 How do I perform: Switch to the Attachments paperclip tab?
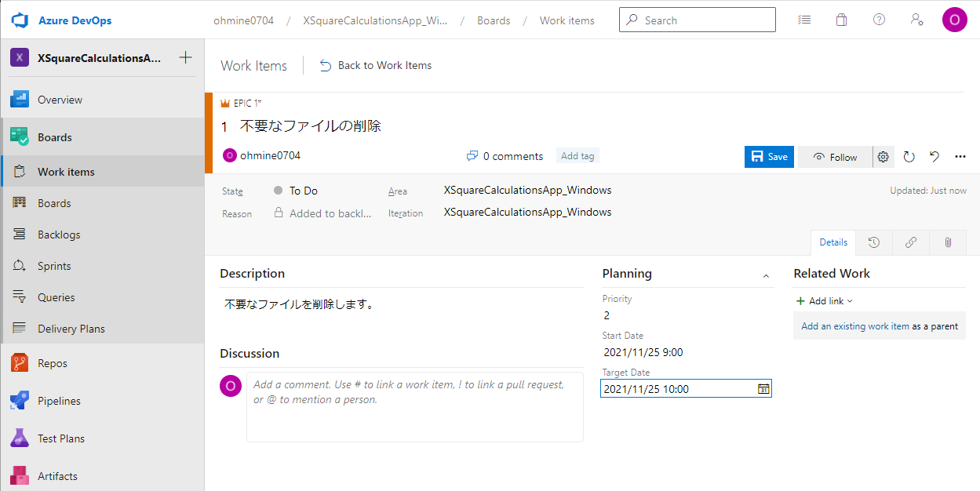coord(948,242)
